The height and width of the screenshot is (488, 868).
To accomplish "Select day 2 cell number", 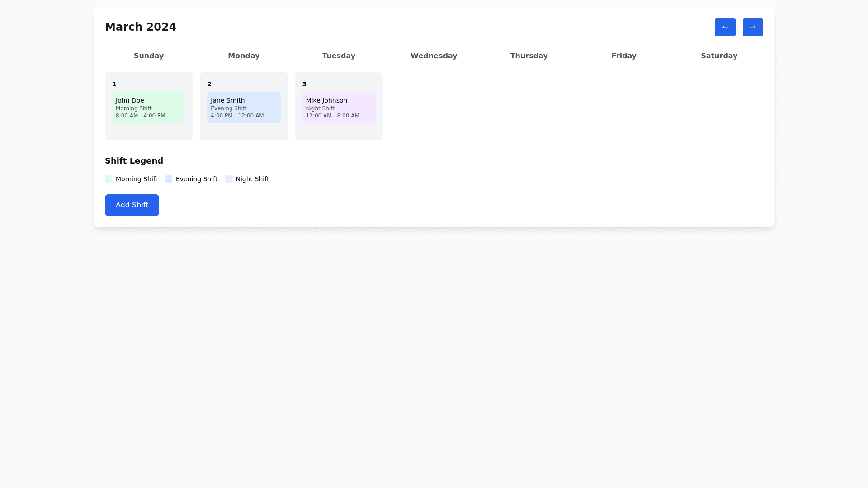I will click(x=209, y=84).
